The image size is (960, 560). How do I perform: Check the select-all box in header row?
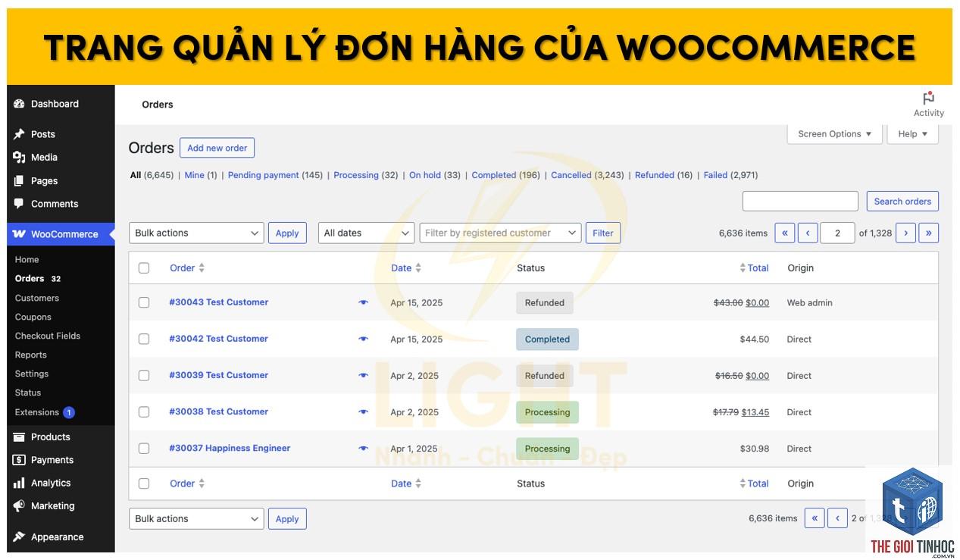click(144, 267)
